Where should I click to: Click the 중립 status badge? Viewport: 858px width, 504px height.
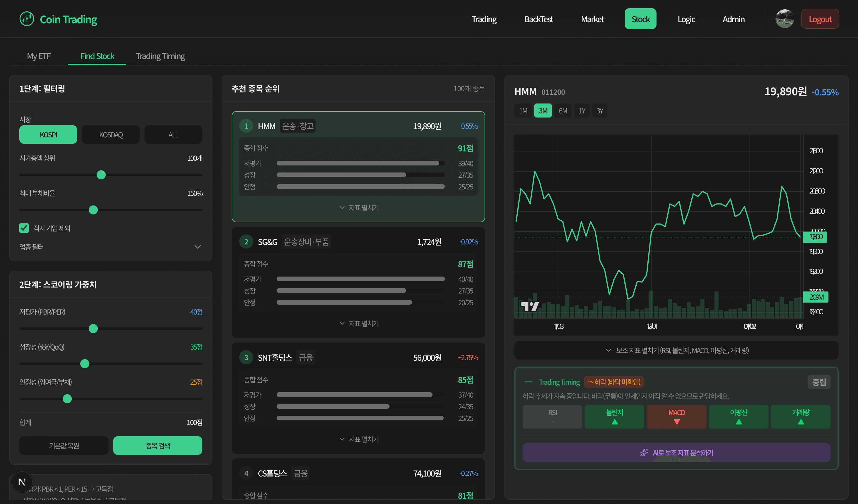(x=819, y=382)
